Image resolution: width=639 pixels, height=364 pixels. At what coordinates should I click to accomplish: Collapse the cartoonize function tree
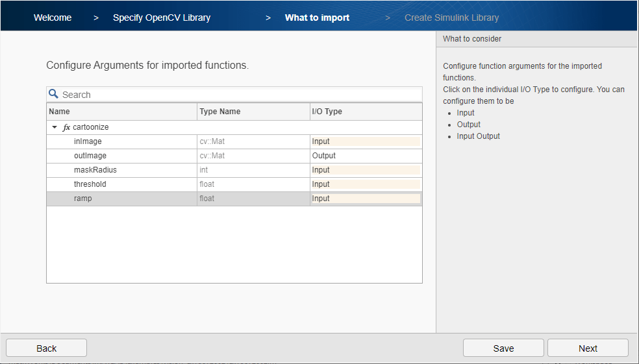point(55,128)
